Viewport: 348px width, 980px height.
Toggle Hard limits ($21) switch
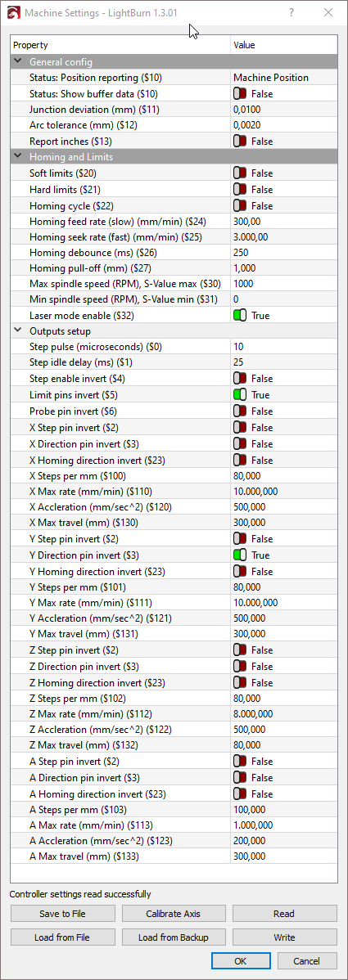[241, 189]
